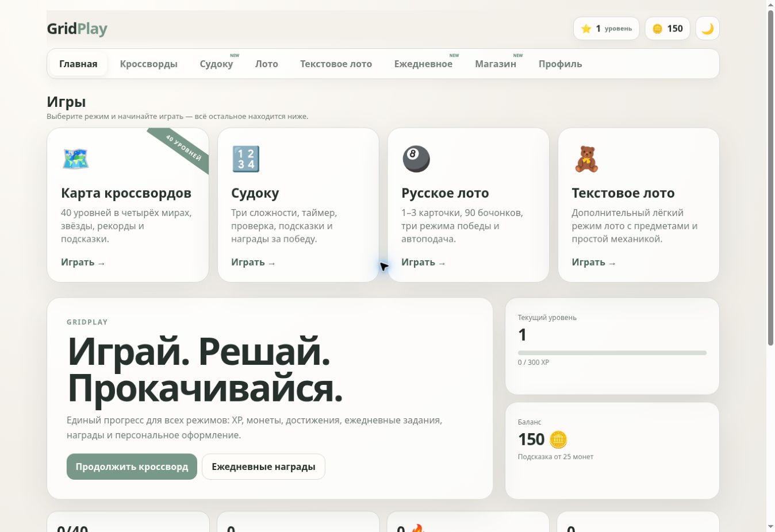The width and height of the screenshot is (775, 532).
Task: Click the GridPlay logo
Action: point(77,28)
